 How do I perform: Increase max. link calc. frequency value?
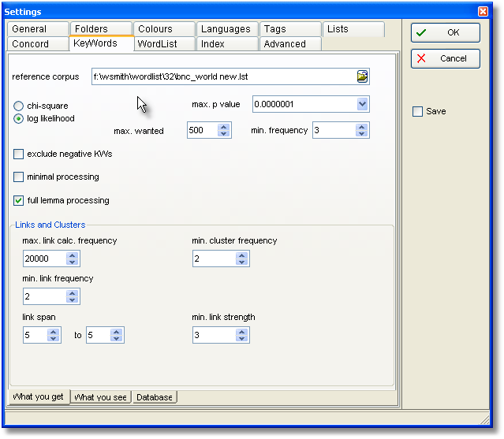[x=73, y=255]
